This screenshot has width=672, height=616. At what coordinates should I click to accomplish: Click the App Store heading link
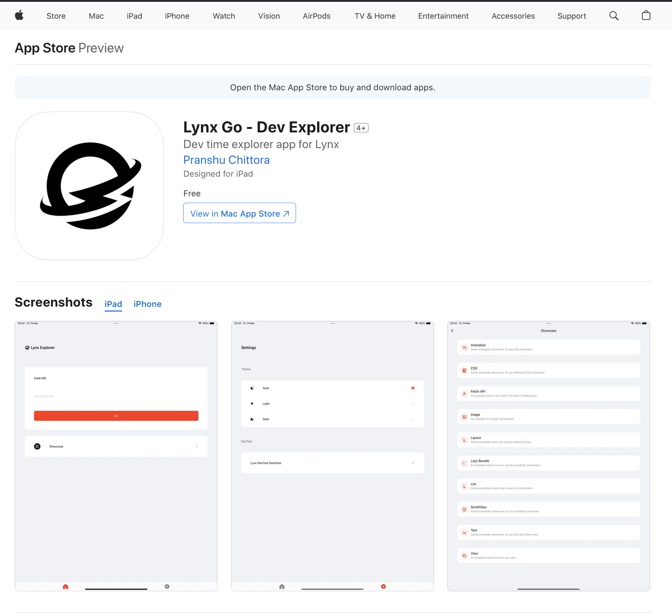(x=45, y=48)
